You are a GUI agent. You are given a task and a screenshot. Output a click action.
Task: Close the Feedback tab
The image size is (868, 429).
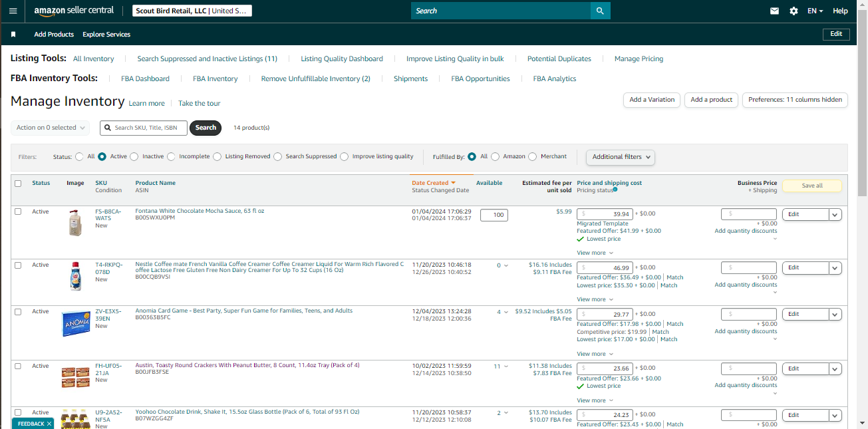pyautogui.click(x=49, y=424)
